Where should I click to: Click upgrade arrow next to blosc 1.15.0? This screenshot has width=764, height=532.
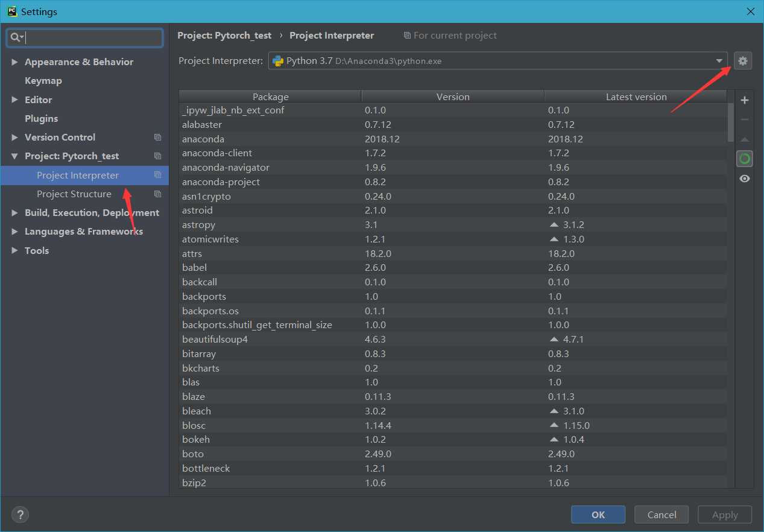tap(554, 425)
